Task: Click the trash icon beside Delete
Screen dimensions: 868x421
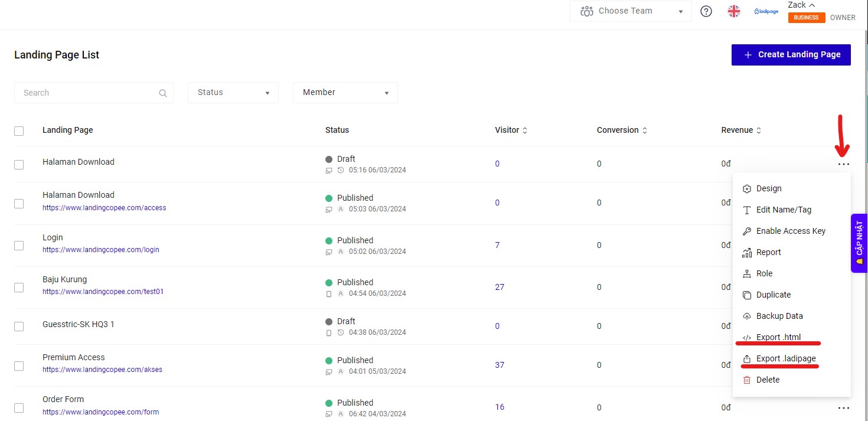Action: click(x=746, y=380)
